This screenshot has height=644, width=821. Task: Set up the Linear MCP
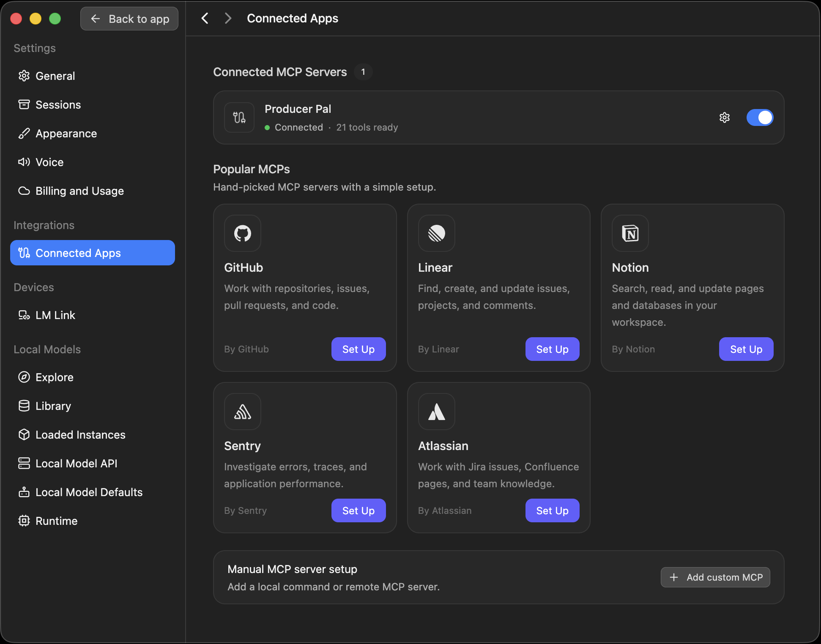click(x=553, y=349)
